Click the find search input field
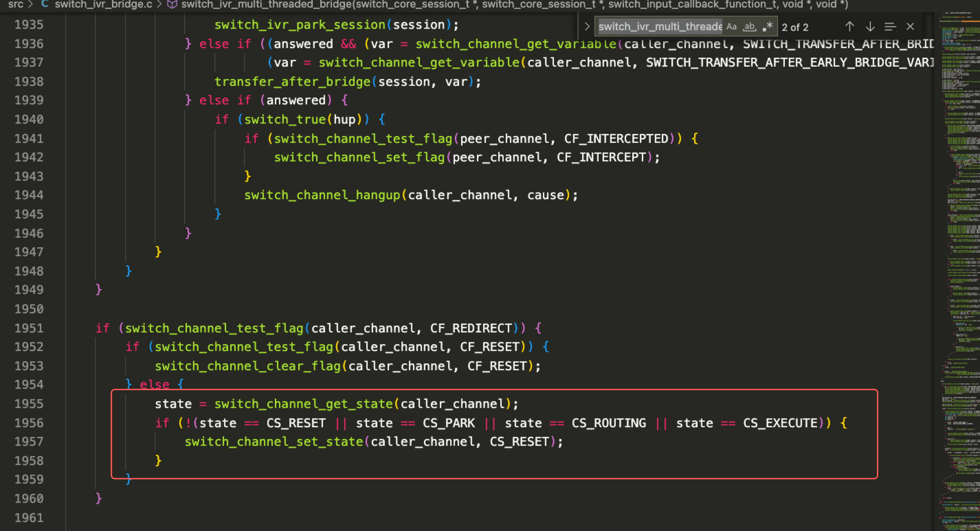The image size is (980, 531). [659, 27]
